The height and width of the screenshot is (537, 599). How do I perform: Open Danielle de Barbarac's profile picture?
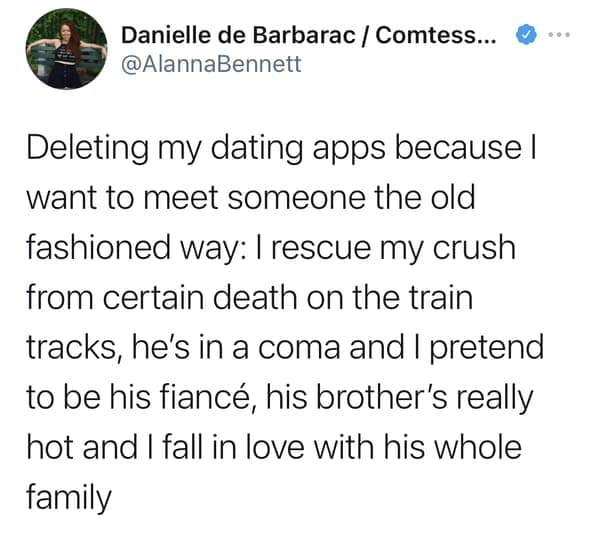point(66,50)
